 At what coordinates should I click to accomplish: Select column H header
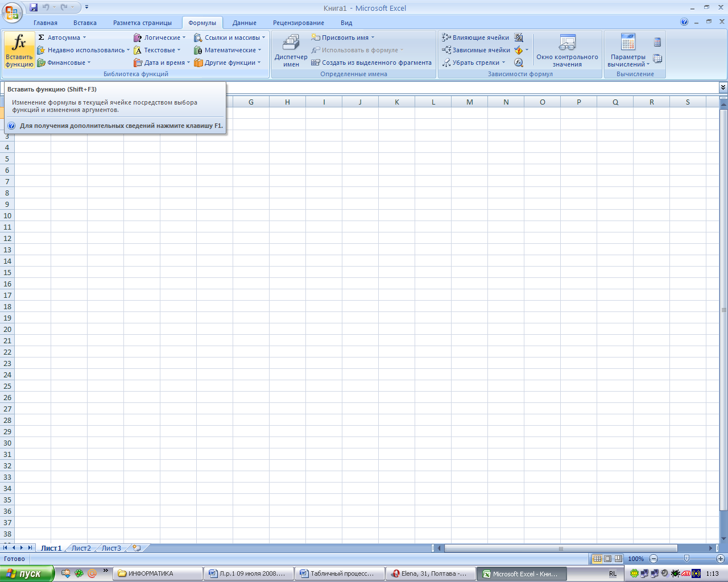[x=287, y=102]
